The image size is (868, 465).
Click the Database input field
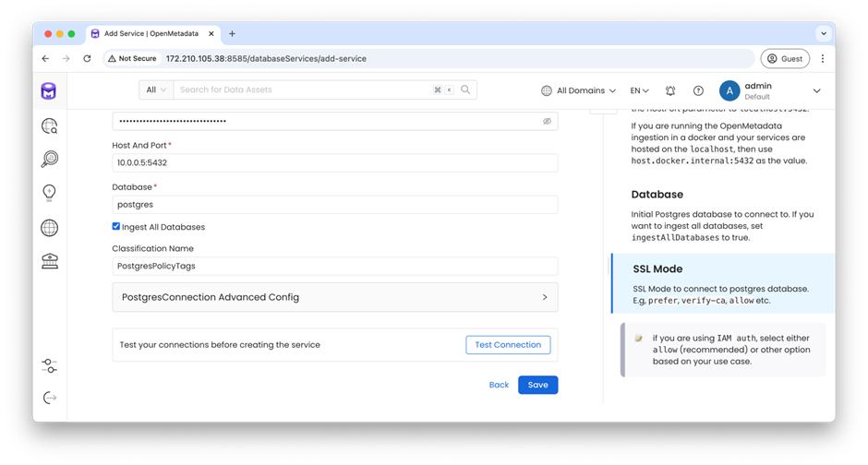(335, 205)
